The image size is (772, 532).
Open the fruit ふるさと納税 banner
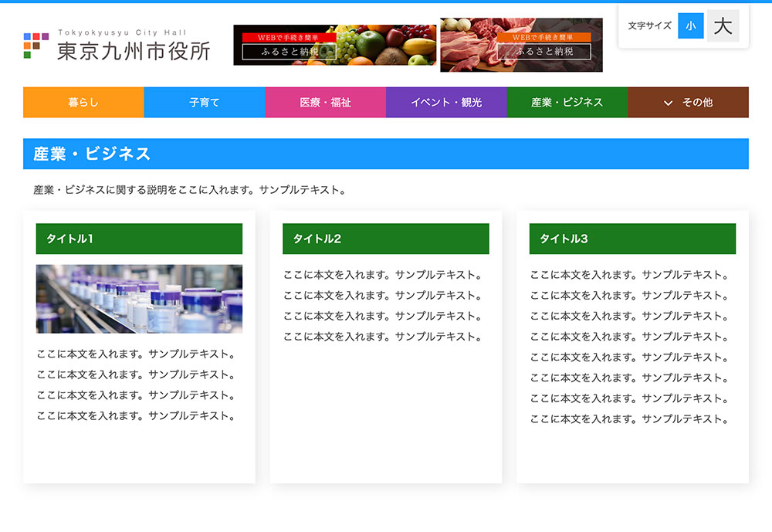(334, 45)
